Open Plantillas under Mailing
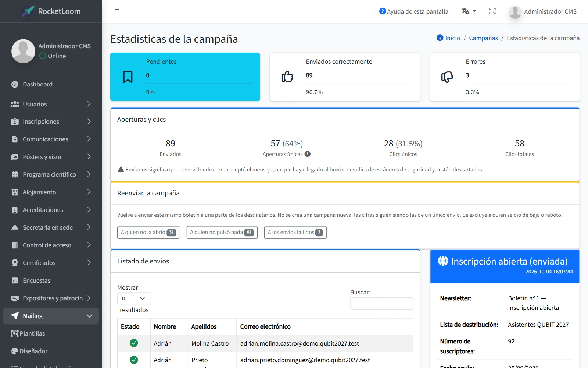The width and height of the screenshot is (588, 368). 51,333
